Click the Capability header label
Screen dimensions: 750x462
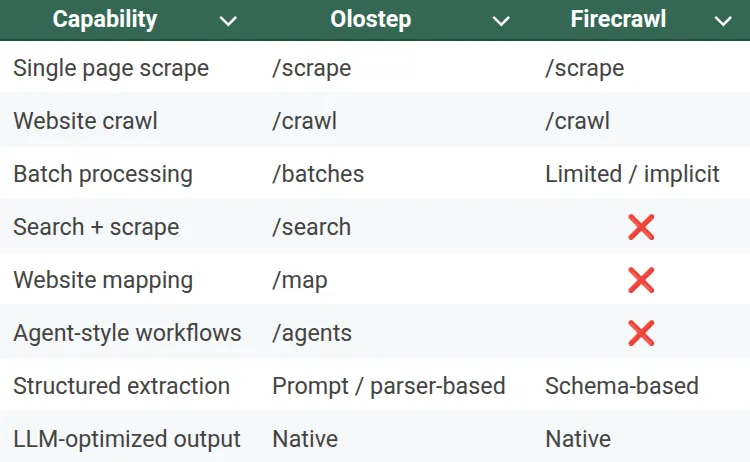pos(105,20)
